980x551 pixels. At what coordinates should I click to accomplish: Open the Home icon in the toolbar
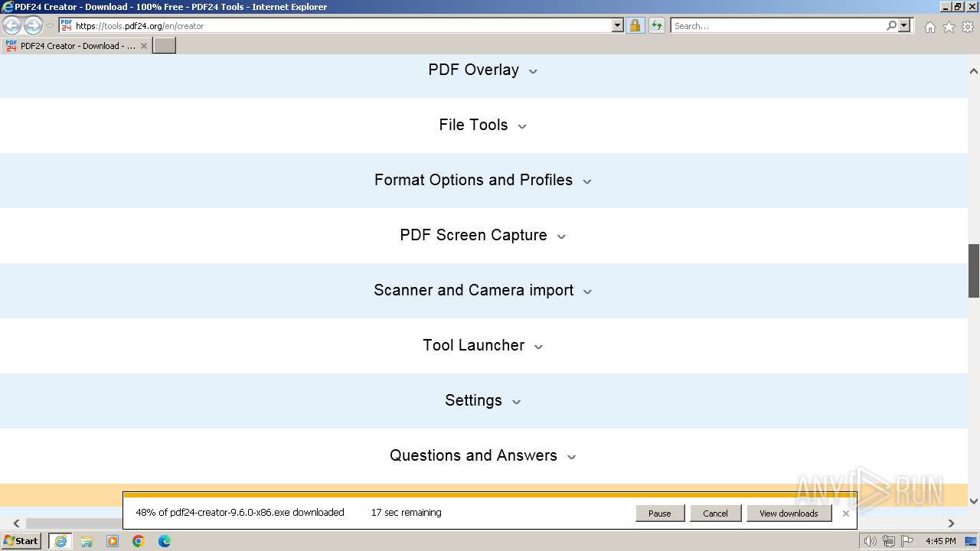tap(929, 27)
